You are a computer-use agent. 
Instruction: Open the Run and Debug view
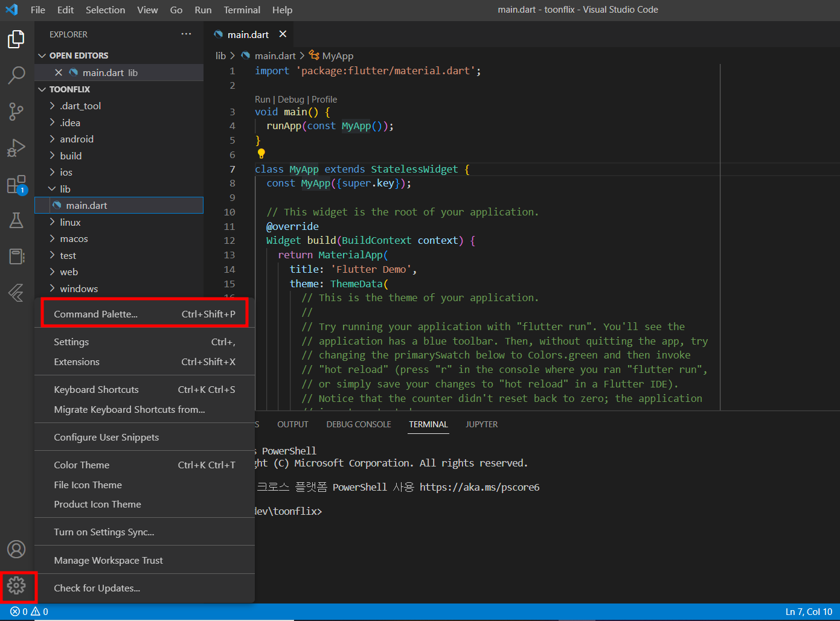[16, 148]
